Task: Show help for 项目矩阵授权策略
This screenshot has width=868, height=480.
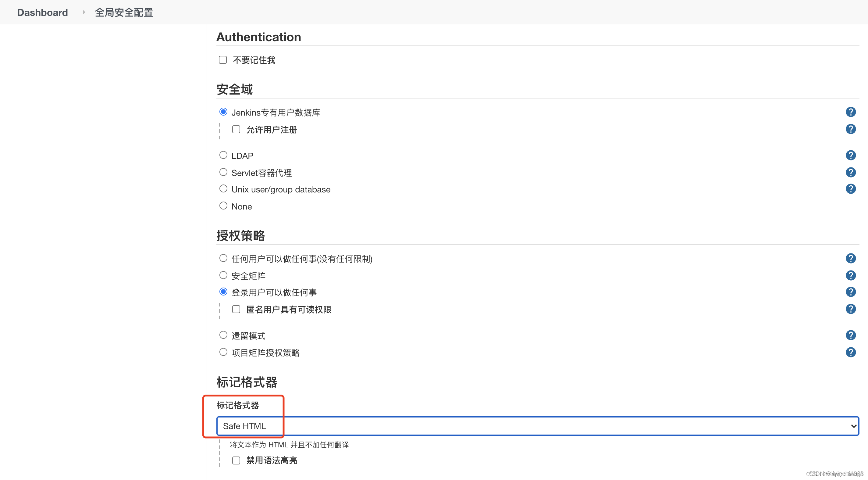Action: tap(851, 353)
